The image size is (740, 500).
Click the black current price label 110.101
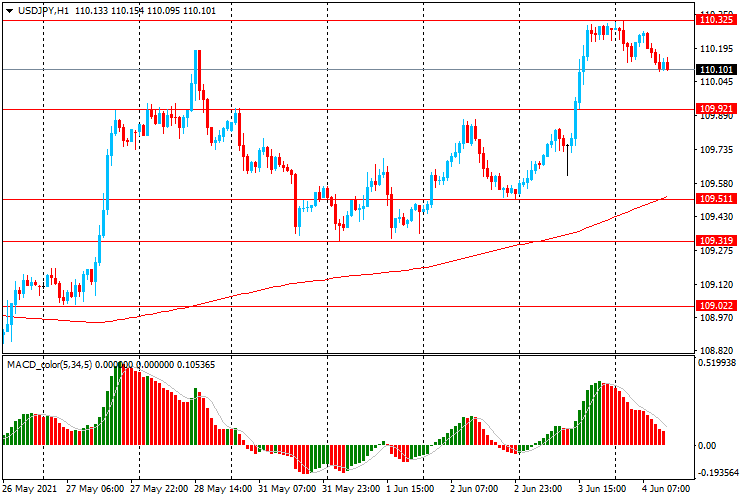[716, 69]
